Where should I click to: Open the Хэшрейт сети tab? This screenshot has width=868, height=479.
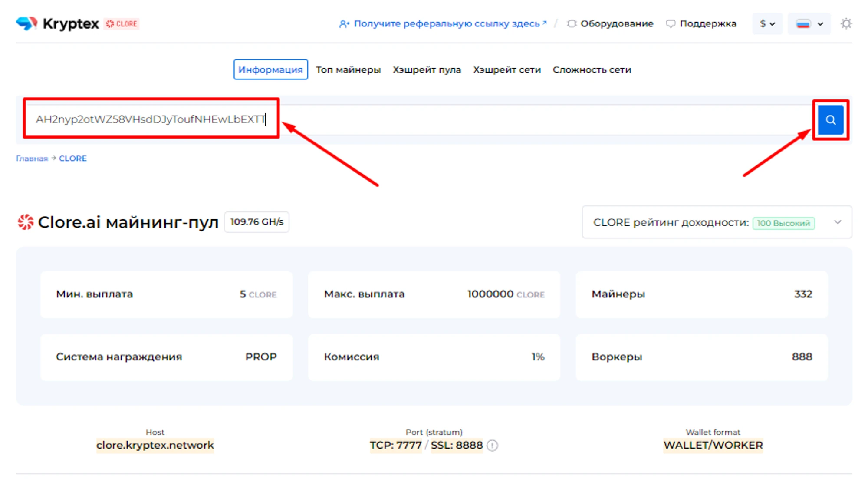[x=506, y=69]
